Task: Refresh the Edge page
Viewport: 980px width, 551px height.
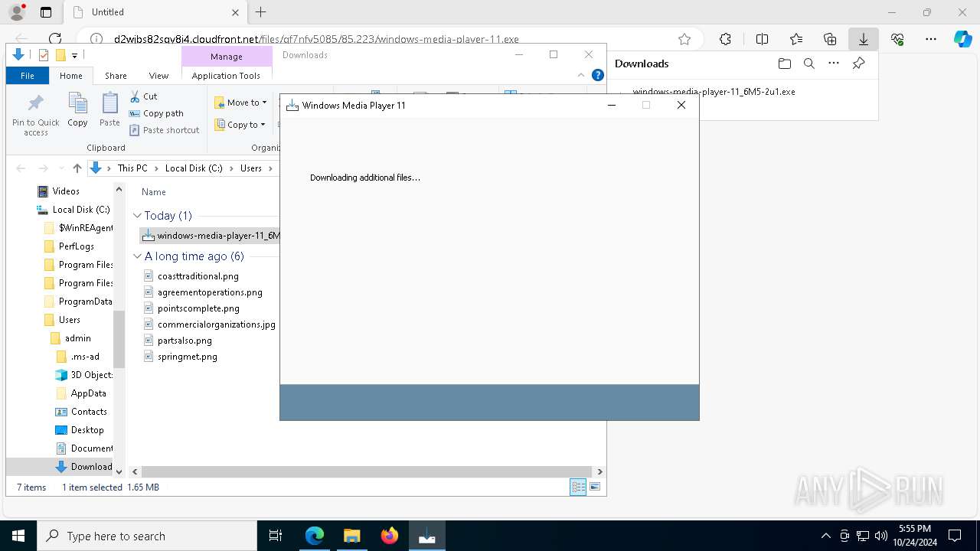Action: 55,39
